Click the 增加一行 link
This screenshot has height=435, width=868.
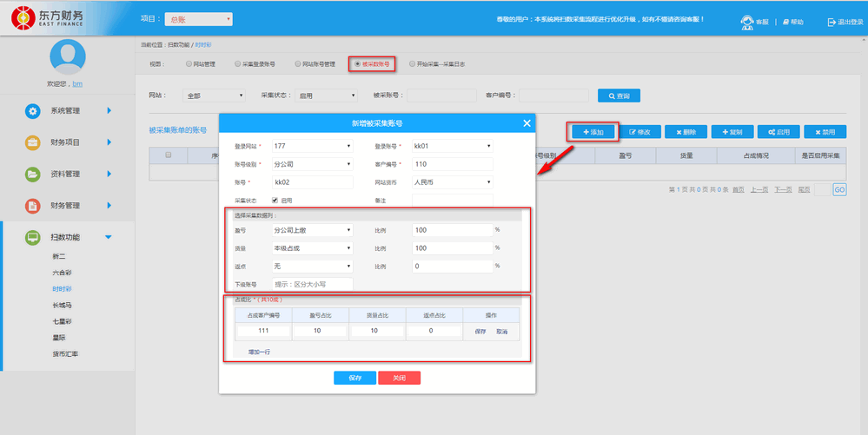[260, 353]
